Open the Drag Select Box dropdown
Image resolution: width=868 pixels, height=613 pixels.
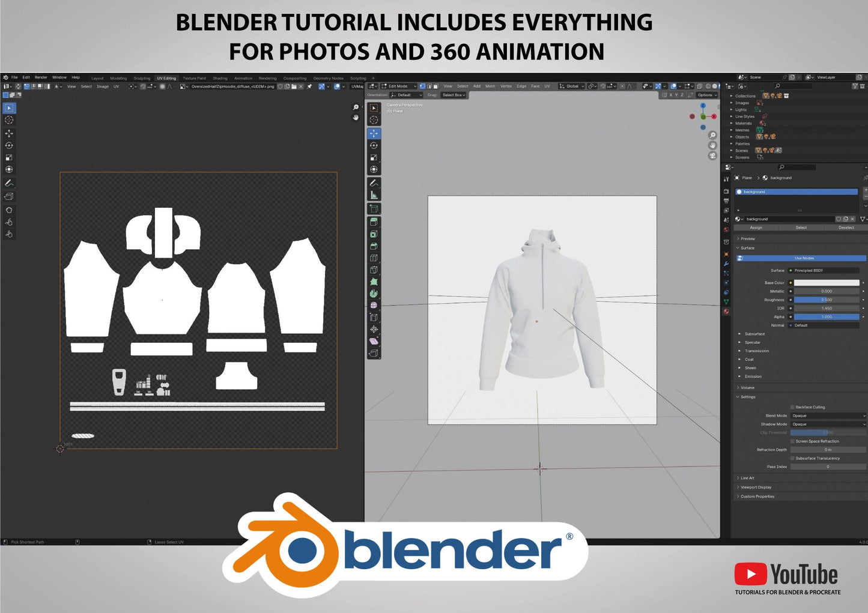454,95
